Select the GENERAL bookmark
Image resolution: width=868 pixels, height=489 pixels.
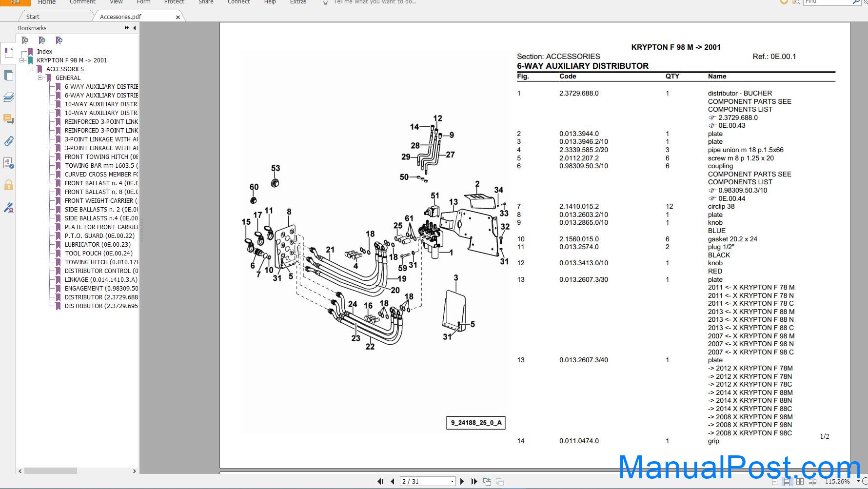pyautogui.click(x=68, y=78)
